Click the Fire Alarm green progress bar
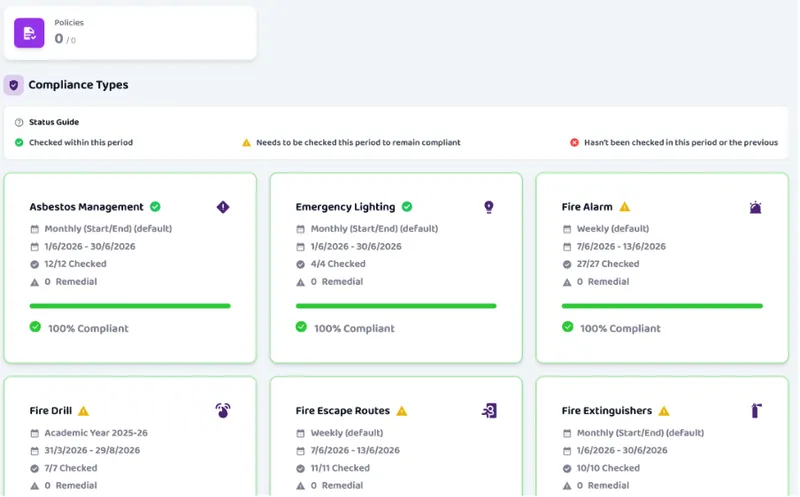 click(662, 306)
